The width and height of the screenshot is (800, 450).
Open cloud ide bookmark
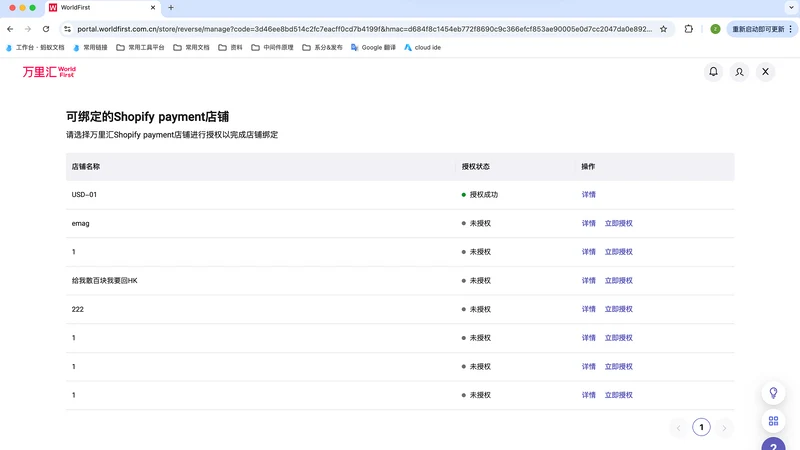(x=422, y=47)
